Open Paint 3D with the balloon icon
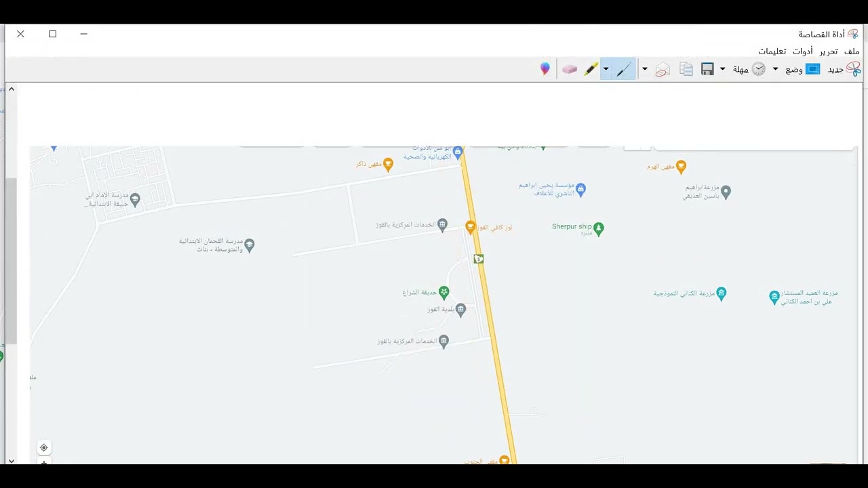868x488 pixels. [545, 69]
